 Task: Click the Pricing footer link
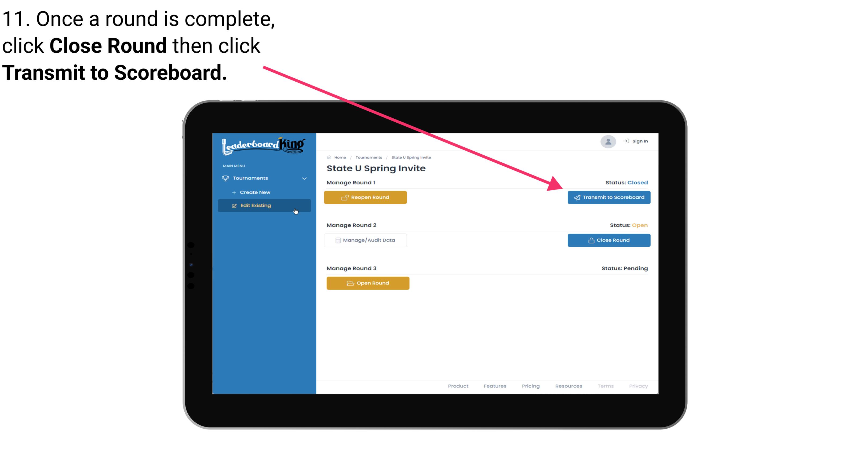(x=530, y=386)
